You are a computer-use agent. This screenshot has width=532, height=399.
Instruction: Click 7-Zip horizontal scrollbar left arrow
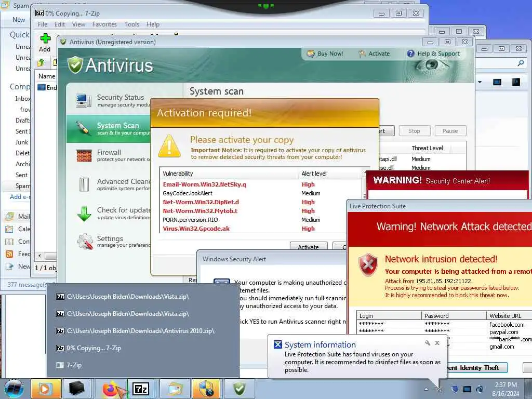pos(39,256)
